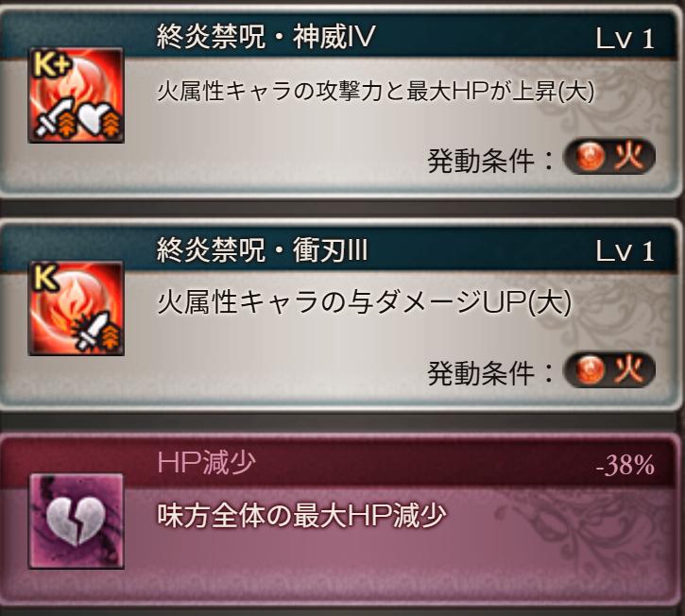This screenshot has height=616, width=685.
Task: Tap the fire orb inside second 火 badge
Action: (590, 370)
